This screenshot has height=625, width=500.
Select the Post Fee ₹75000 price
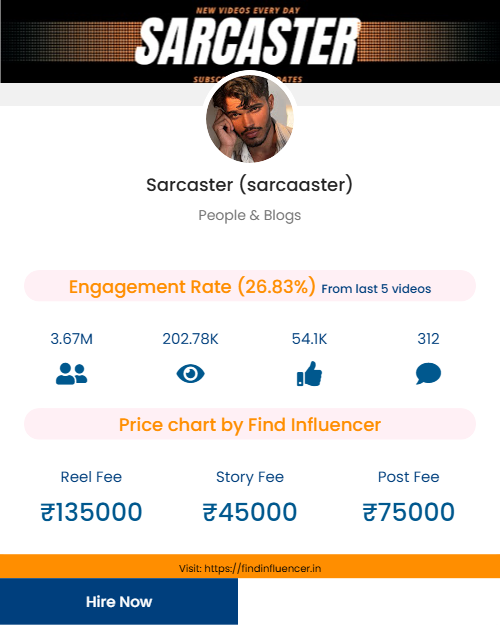409,512
